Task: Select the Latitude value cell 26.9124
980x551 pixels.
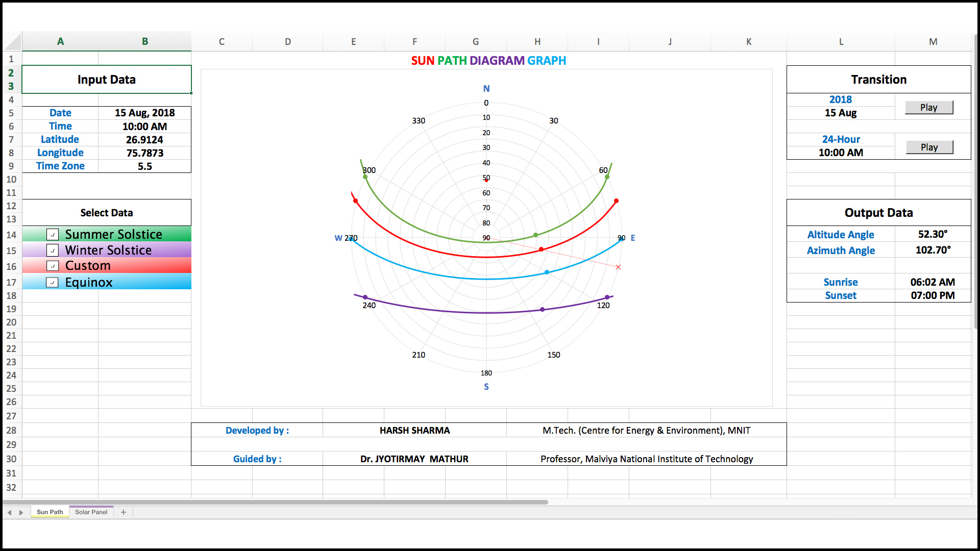Action: [144, 139]
